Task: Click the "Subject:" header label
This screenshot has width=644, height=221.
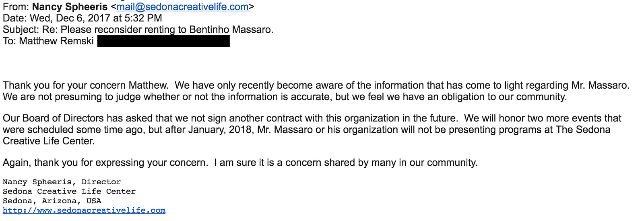Action: point(21,29)
